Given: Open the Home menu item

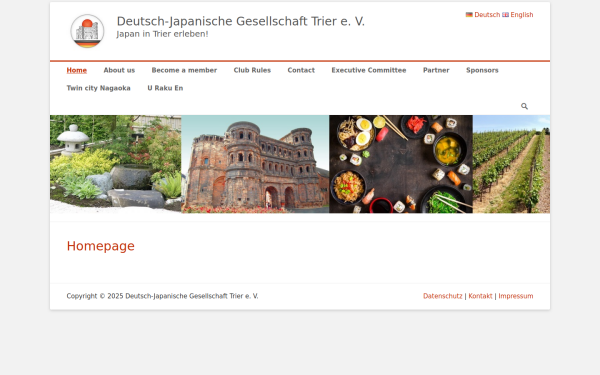Looking at the screenshot, I should point(77,70).
